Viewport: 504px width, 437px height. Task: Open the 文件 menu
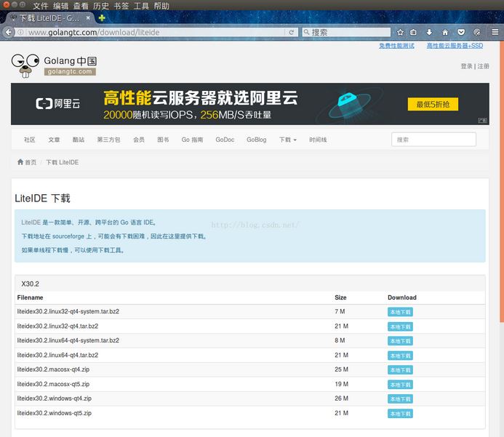[41, 6]
